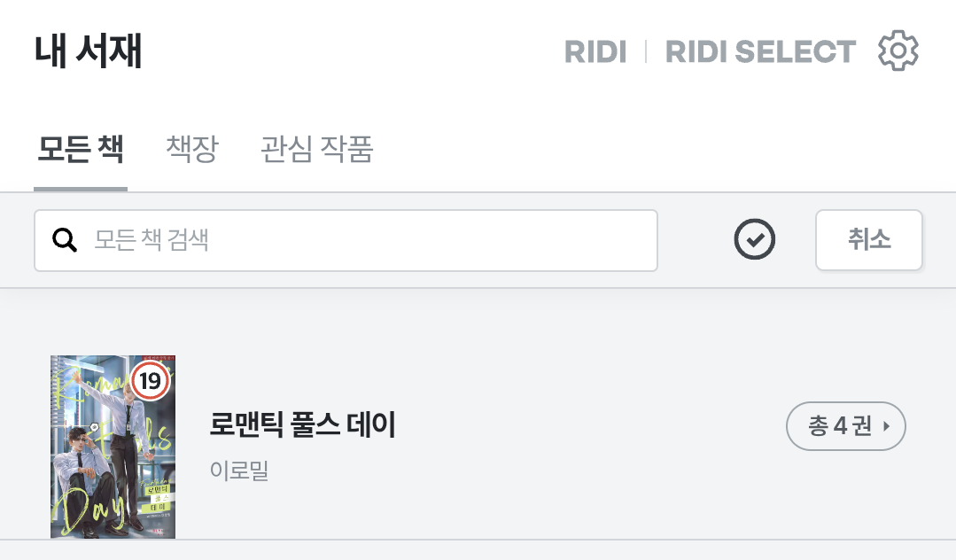Click the 내 서재 heading
This screenshot has width=956, height=560.
tap(89, 51)
